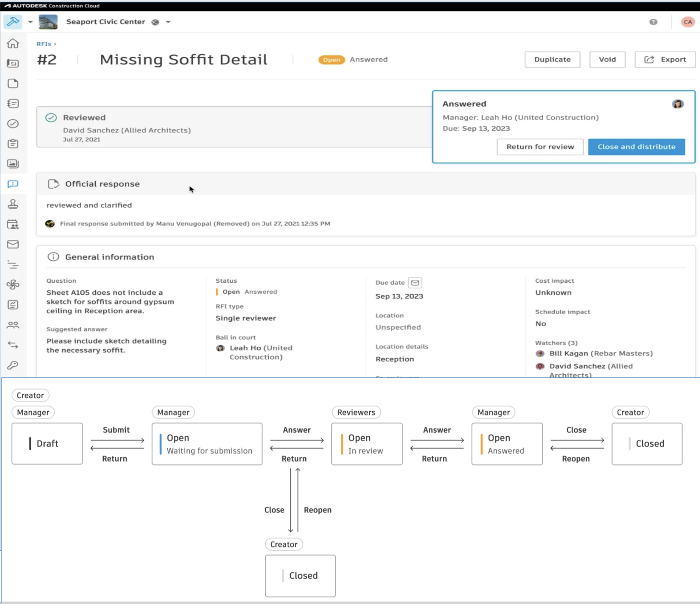Viewport: 700px width, 604px height.
Task: Select the Void action for this RFI
Action: [x=607, y=59]
